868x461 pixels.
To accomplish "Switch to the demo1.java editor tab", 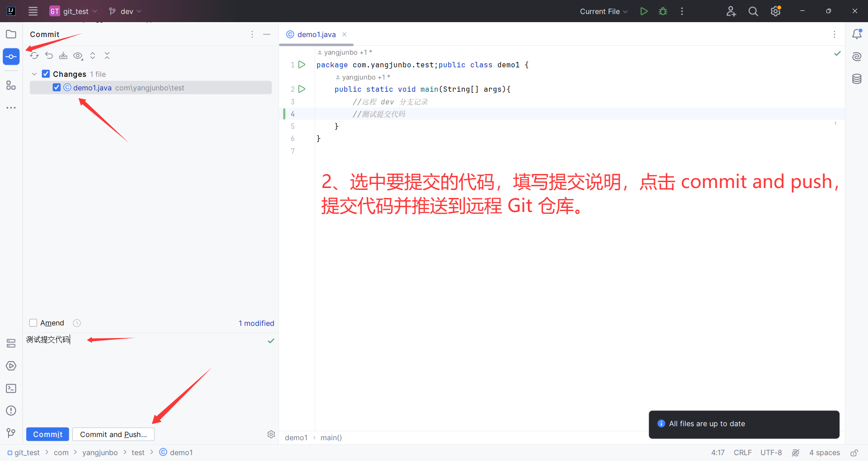I will tap(315, 34).
